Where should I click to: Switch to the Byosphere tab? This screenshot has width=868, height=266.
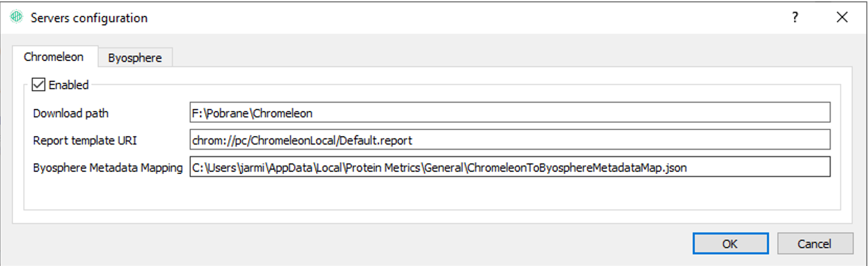coord(135,58)
